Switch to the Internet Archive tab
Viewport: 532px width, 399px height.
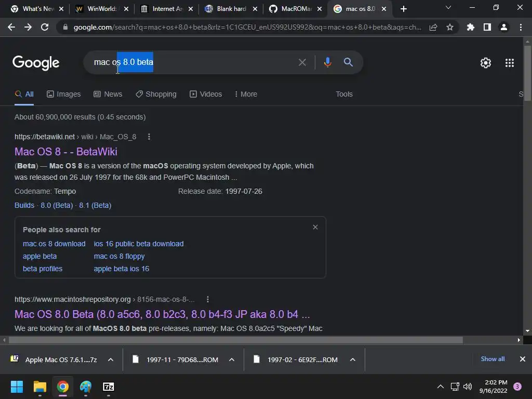[x=167, y=9]
